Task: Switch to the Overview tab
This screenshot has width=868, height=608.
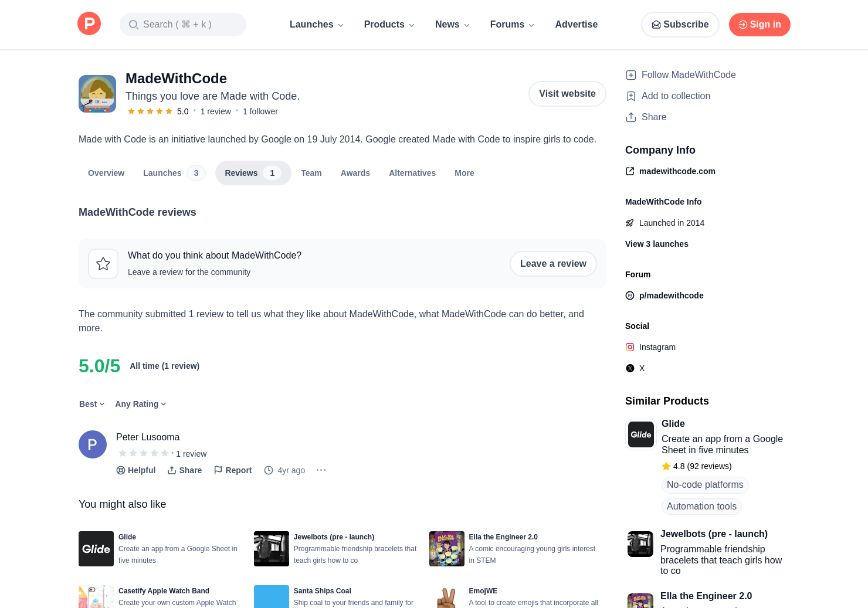Action: coord(106,173)
